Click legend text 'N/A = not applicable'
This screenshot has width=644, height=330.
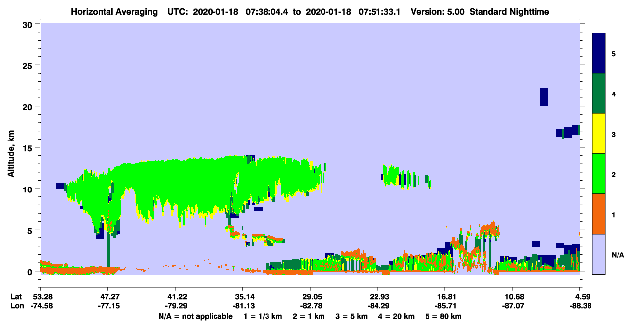[195, 316]
